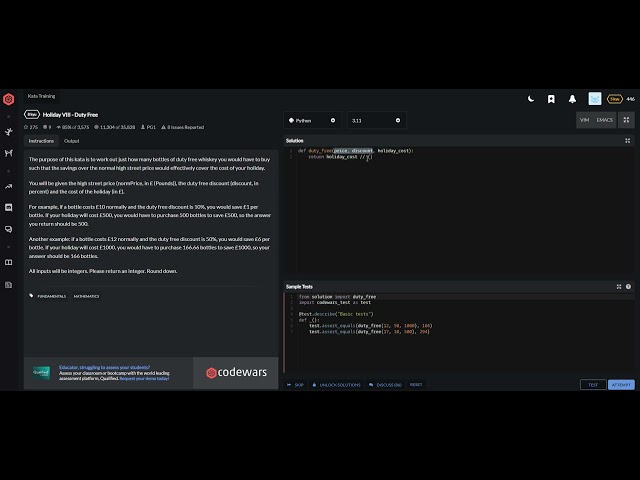This screenshot has width=640, height=480.
Task: Click inside the Sample Tests code editor
Action: (459, 333)
